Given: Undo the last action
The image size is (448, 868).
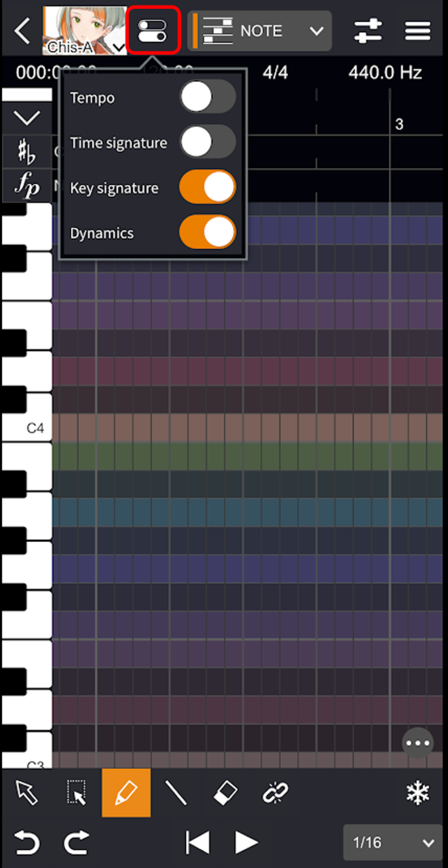Looking at the screenshot, I should (26, 843).
